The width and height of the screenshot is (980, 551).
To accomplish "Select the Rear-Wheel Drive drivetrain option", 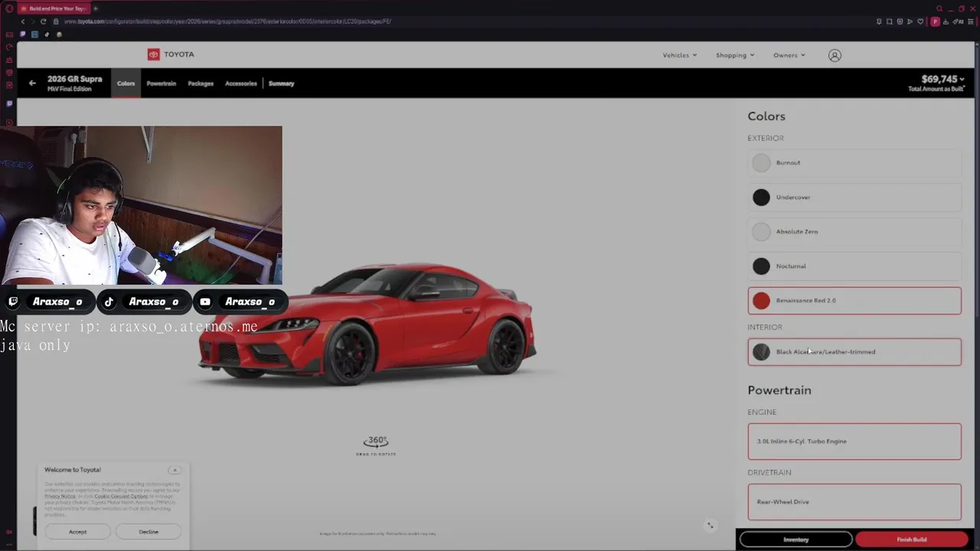I will (x=854, y=502).
